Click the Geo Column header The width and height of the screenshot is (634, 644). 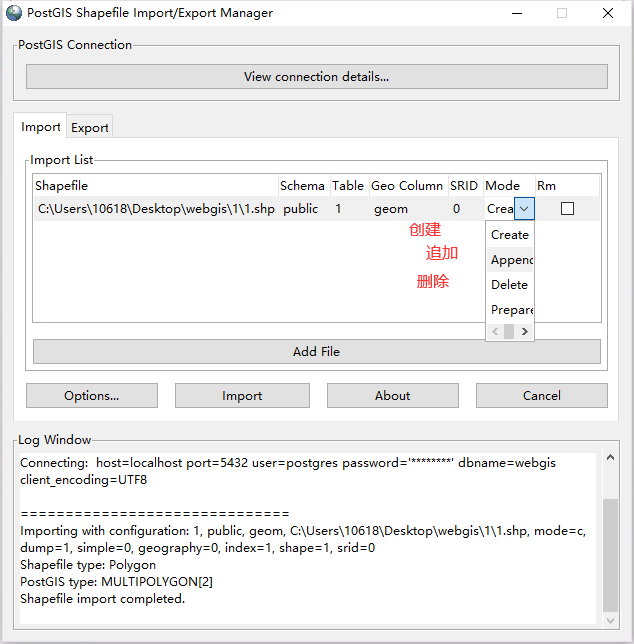(x=408, y=186)
